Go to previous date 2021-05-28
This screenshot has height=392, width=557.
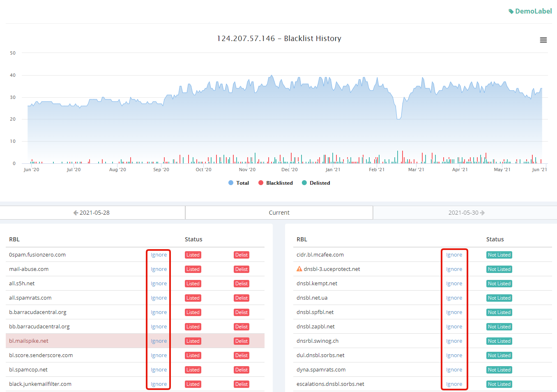[x=94, y=213]
